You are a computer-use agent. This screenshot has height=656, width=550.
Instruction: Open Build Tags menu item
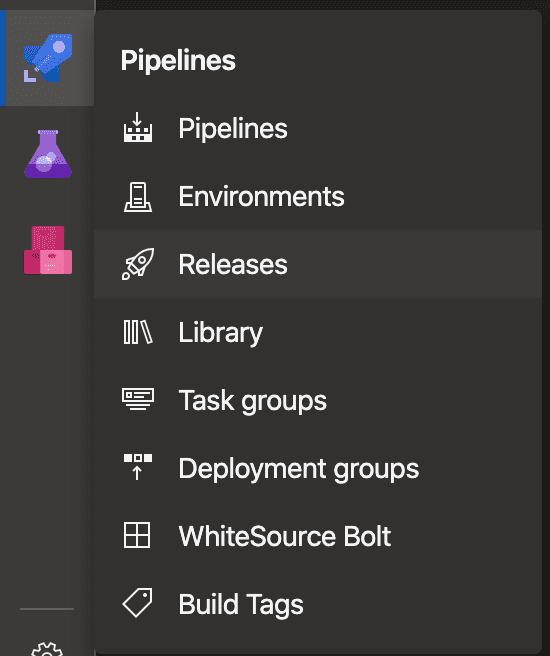click(318, 605)
